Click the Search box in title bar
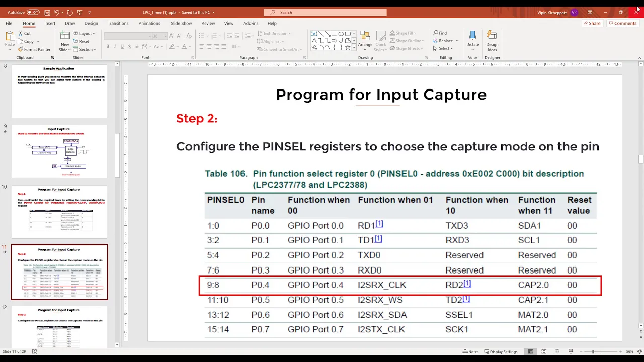This screenshot has width=644, height=362. tap(326, 12)
